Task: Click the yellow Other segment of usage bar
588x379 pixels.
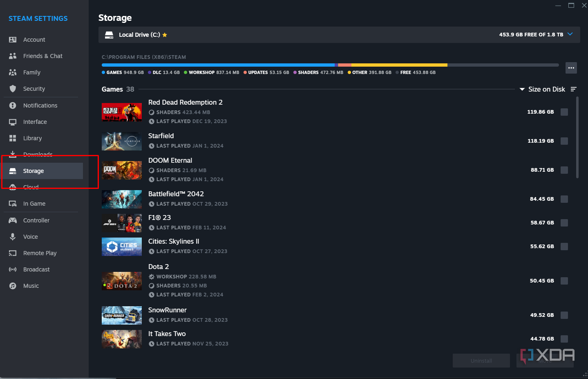Action: [x=399, y=65]
